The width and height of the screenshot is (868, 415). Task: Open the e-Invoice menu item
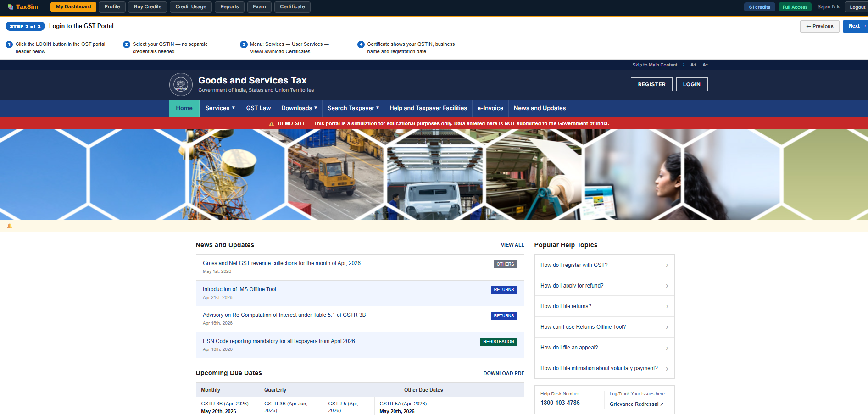490,108
